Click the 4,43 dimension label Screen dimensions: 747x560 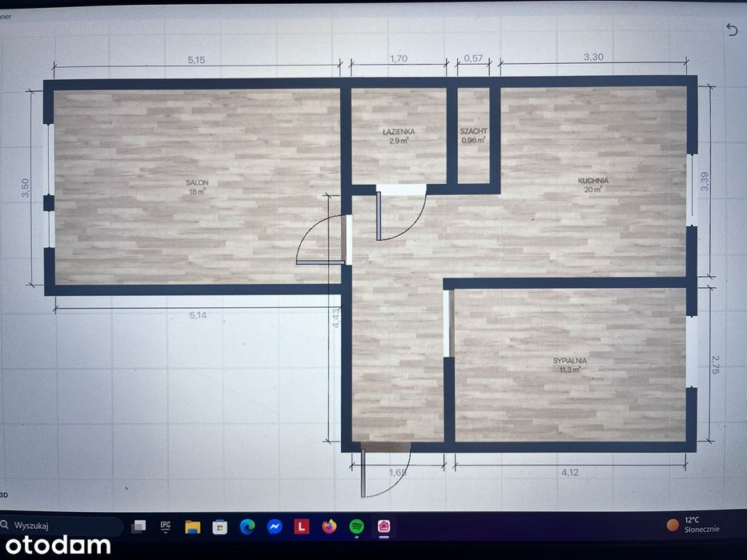(x=336, y=318)
